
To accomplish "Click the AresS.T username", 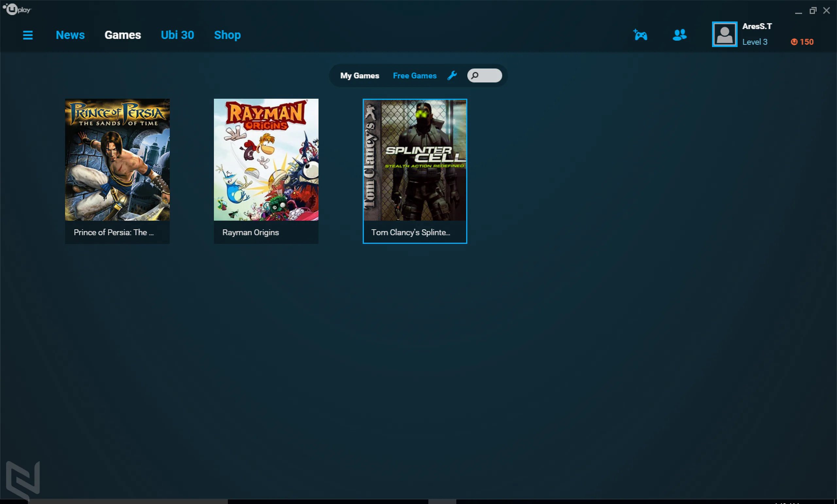I will pos(757,26).
